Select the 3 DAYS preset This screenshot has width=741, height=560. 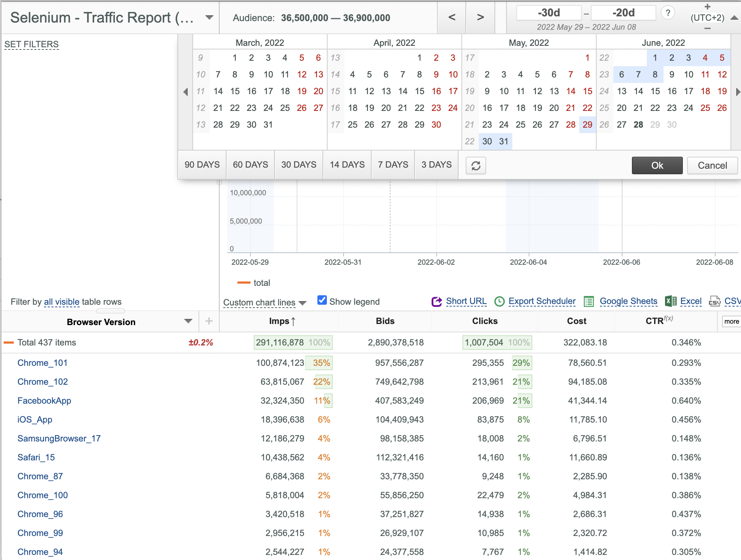click(x=436, y=165)
